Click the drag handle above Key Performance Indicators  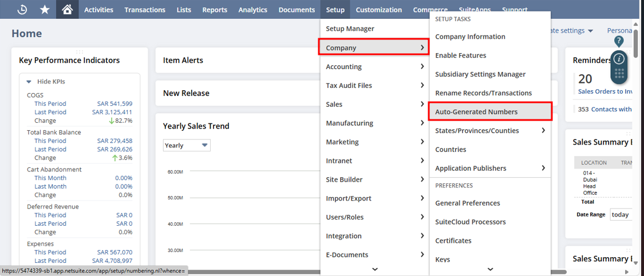pos(80,52)
